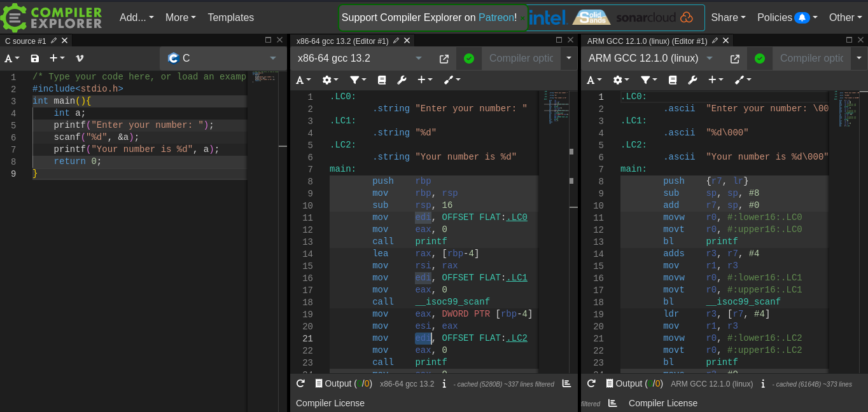The image size is (868, 412).
Task: Show compiler info icon for x86-64 gcc 13.2
Action: pyautogui.click(x=444, y=384)
